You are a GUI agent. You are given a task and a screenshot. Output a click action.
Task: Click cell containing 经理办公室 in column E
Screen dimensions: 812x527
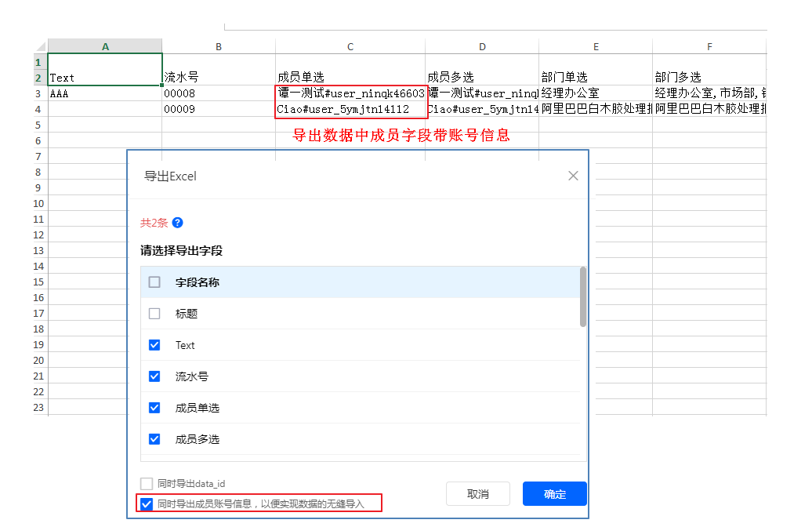click(x=595, y=93)
